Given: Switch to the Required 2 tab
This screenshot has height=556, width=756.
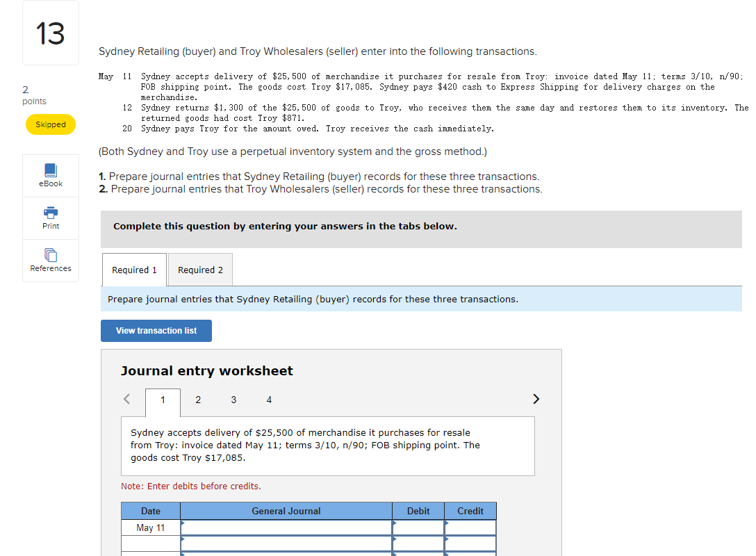Looking at the screenshot, I should point(201,270).
